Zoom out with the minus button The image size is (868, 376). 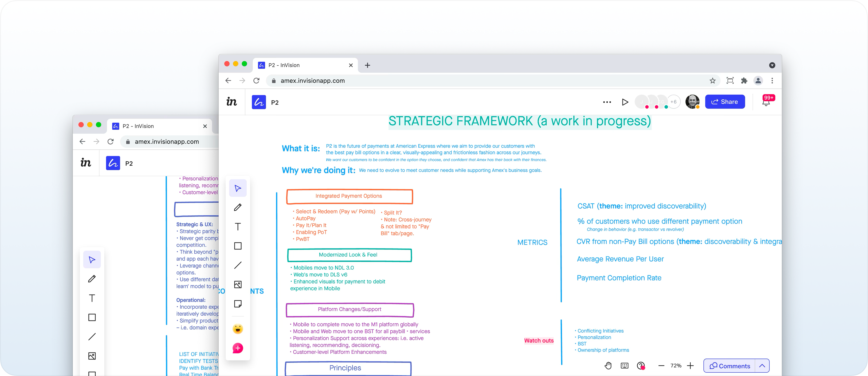[661, 366]
